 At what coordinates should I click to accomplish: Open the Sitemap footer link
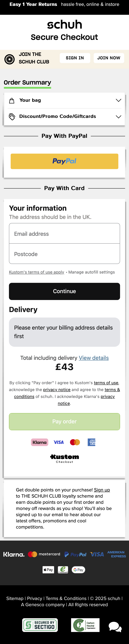point(15,598)
